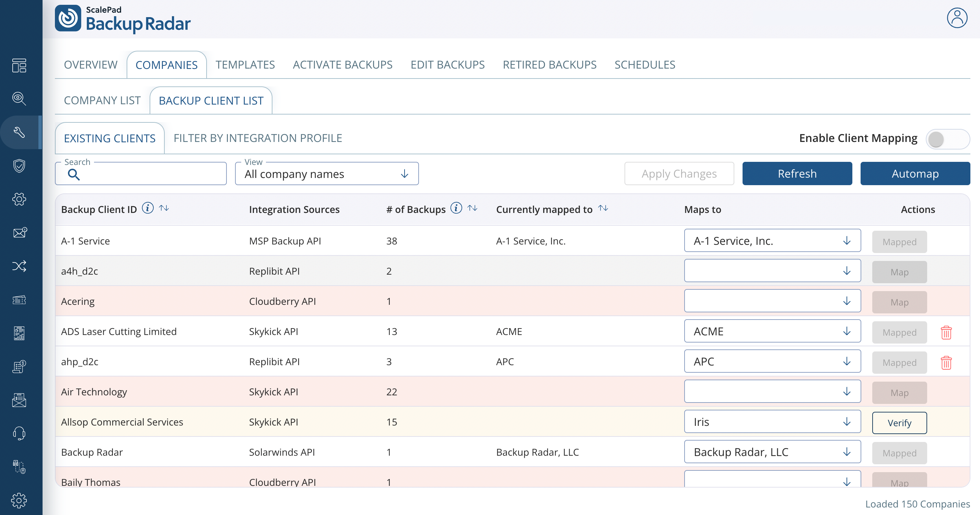
Task: Open the gear icon below the shield
Action: pos(19,199)
